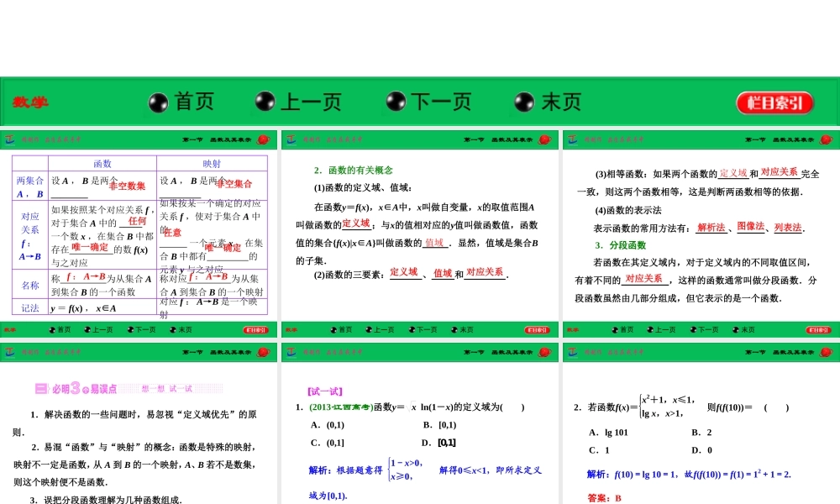This screenshot has width=840, height=504.
Task: Click the 映射 column header in the table
Action: tap(212, 163)
